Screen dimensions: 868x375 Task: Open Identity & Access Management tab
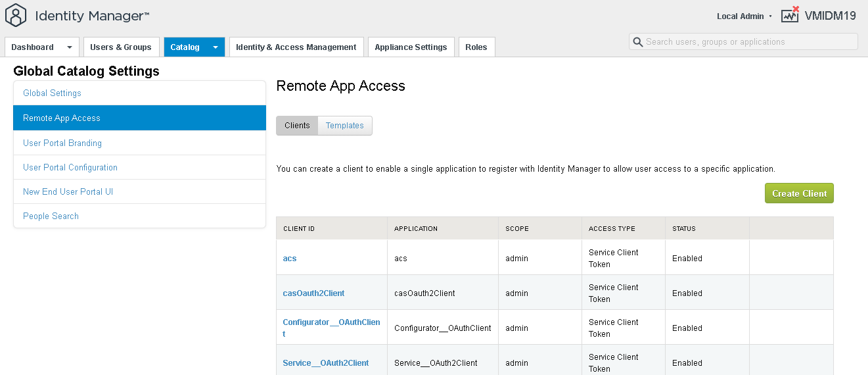tap(296, 47)
